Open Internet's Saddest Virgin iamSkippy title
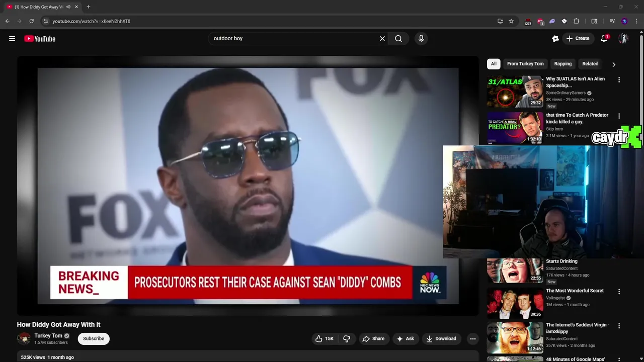Viewport: 644px width, 362px height. (578, 328)
